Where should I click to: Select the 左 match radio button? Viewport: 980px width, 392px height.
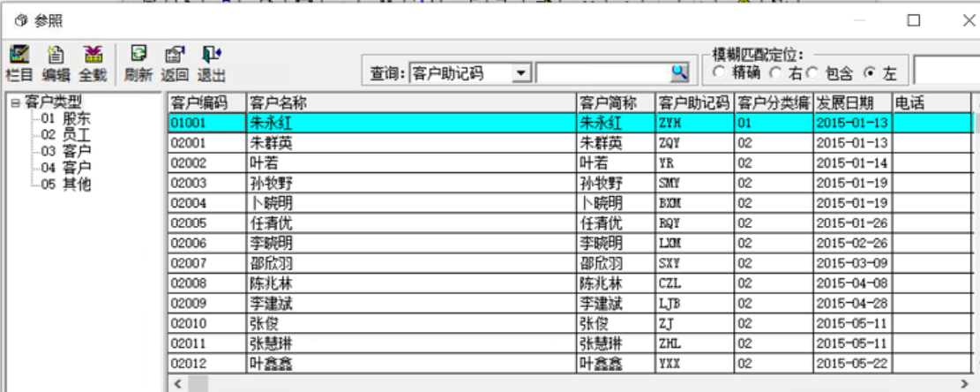[x=869, y=73]
